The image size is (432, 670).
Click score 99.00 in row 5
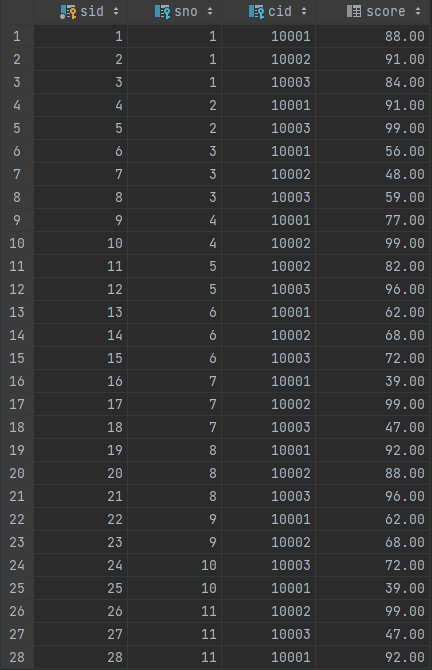pyautogui.click(x=373, y=128)
